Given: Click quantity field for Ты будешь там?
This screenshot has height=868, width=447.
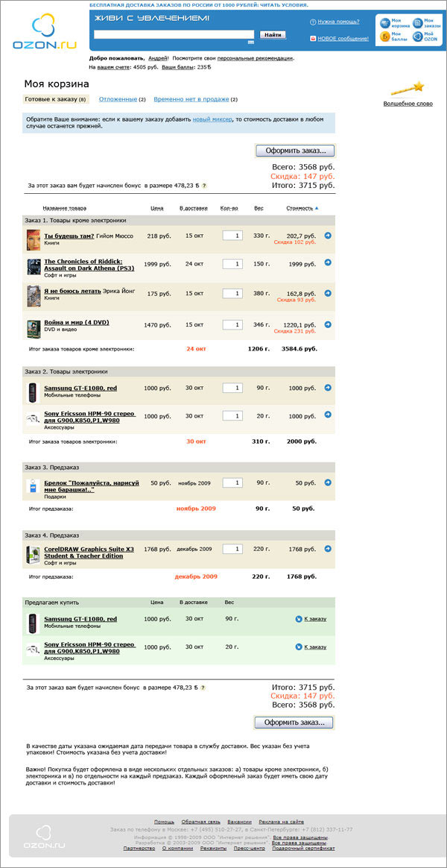Looking at the screenshot, I should (x=232, y=236).
